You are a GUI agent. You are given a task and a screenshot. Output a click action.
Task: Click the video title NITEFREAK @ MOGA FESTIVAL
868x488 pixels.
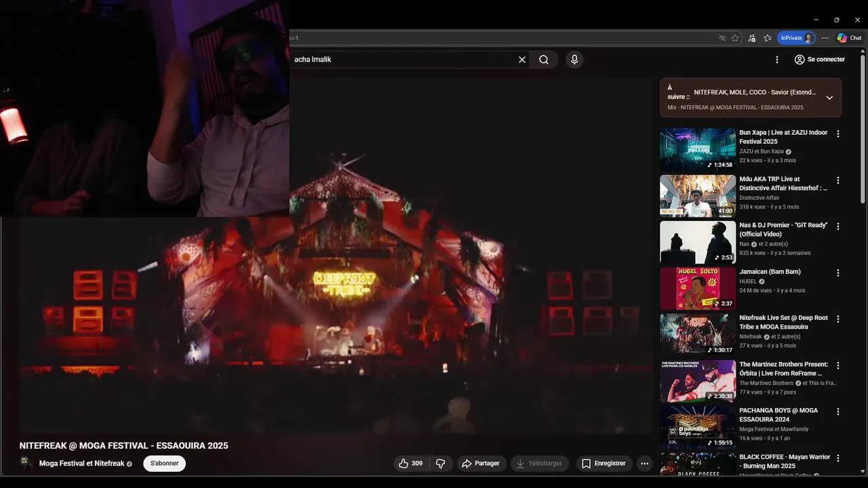click(124, 445)
